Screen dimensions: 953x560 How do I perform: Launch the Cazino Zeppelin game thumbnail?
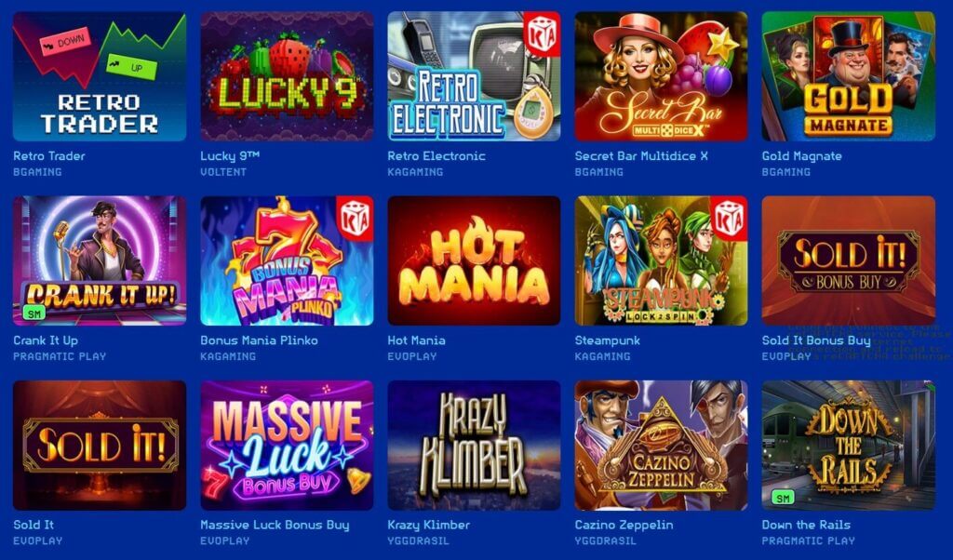click(662, 446)
